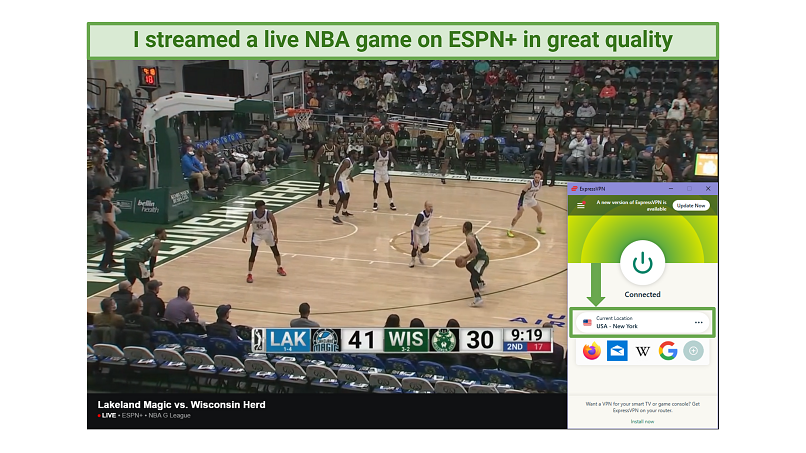The width and height of the screenshot is (806, 453).
Task: Click the Connected status text
Action: point(643,295)
